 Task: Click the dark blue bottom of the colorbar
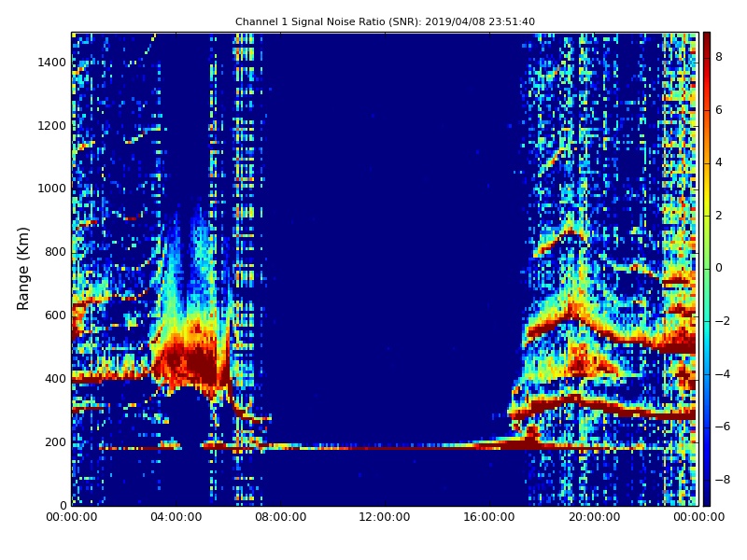tap(707, 497)
